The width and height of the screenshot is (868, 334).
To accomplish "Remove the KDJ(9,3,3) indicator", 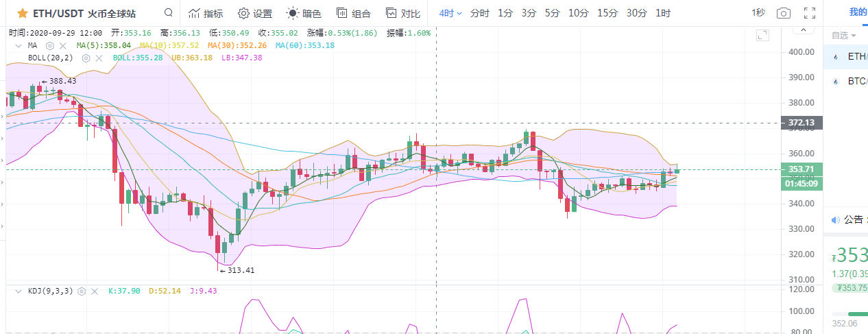I will tap(94, 291).
